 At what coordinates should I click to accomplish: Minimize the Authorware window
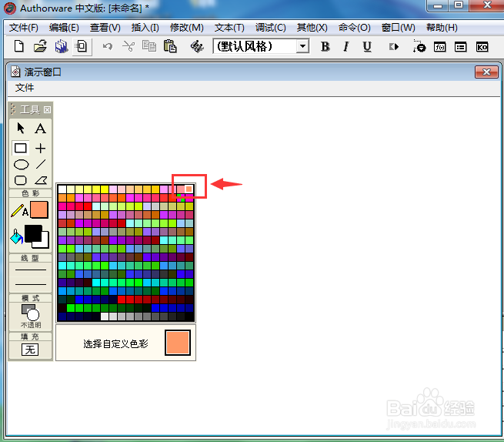[x=437, y=6]
